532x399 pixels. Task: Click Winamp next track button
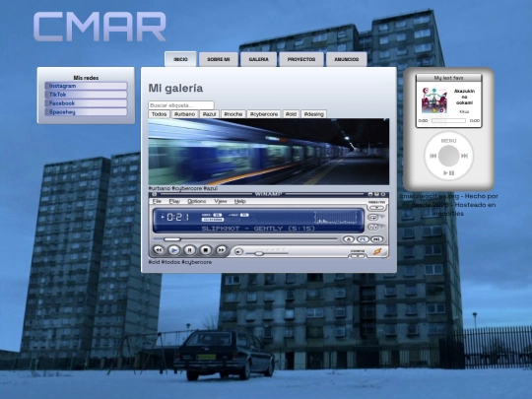pos(221,250)
